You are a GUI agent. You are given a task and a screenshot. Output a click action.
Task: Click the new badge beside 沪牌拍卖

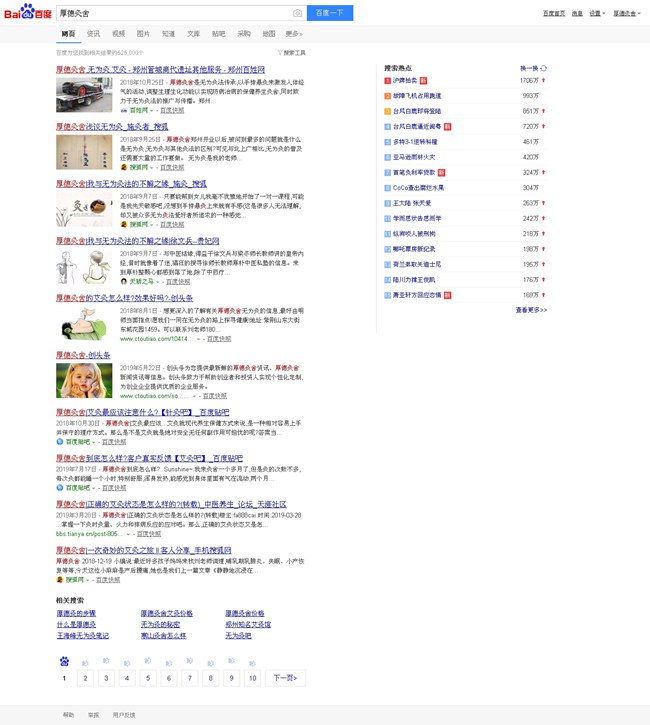coord(423,80)
